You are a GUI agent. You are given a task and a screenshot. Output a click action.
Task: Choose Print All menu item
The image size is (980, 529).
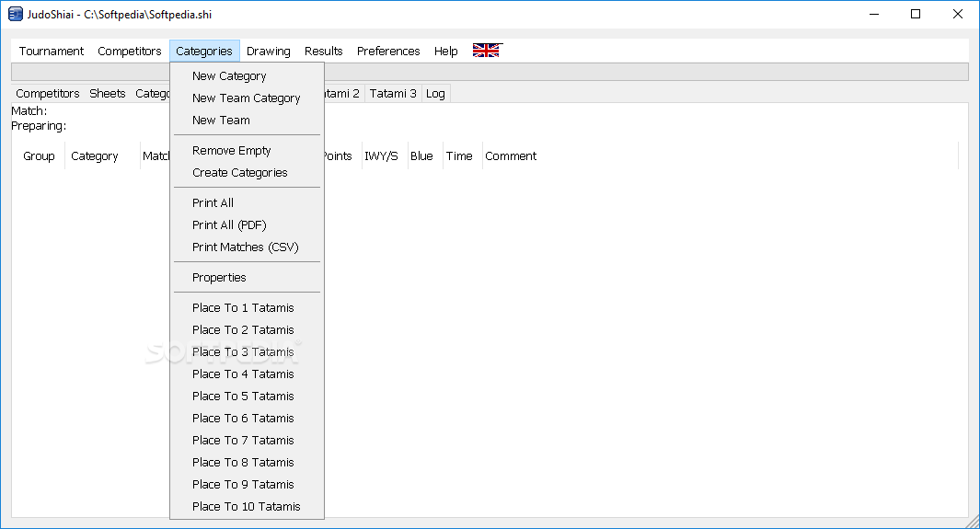click(x=247, y=203)
